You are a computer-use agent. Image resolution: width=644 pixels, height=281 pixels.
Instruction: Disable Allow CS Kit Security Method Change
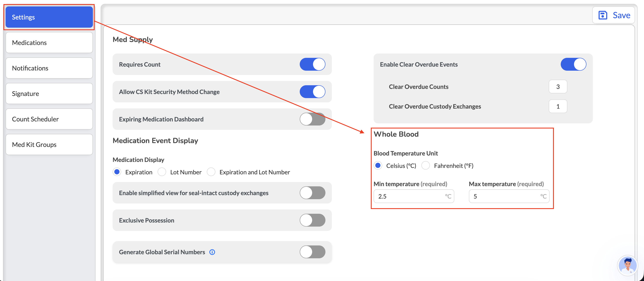point(312,92)
